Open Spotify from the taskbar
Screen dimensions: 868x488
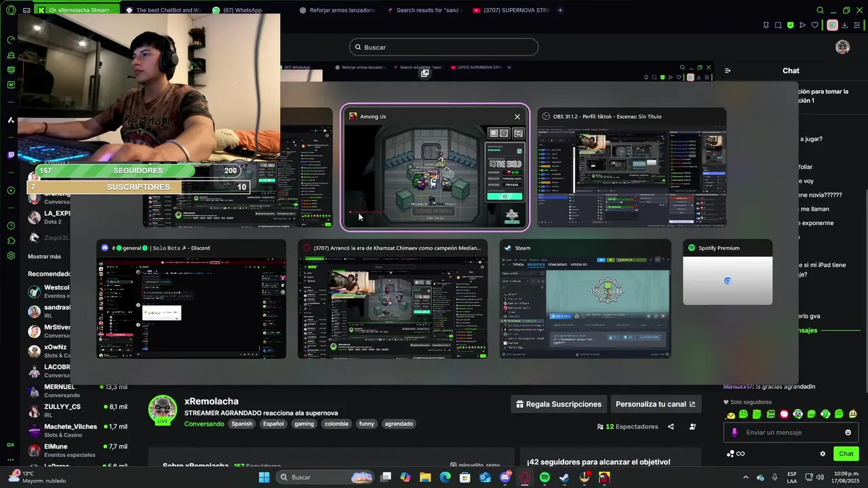tap(545, 477)
